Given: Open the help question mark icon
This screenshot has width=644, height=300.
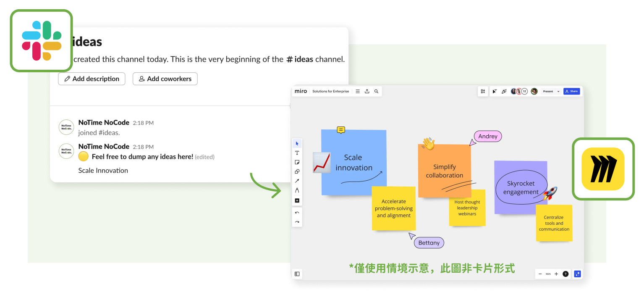Looking at the screenshot, I should point(565,274).
